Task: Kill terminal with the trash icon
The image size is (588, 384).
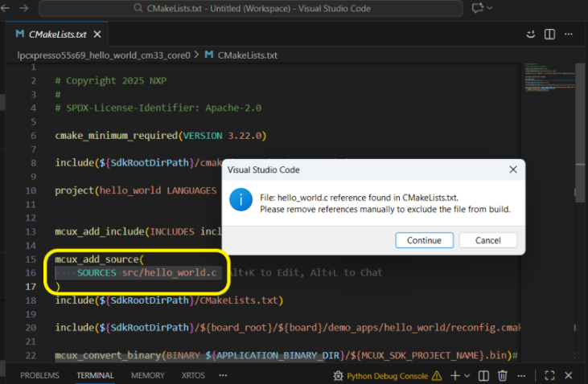Action: [x=503, y=375]
